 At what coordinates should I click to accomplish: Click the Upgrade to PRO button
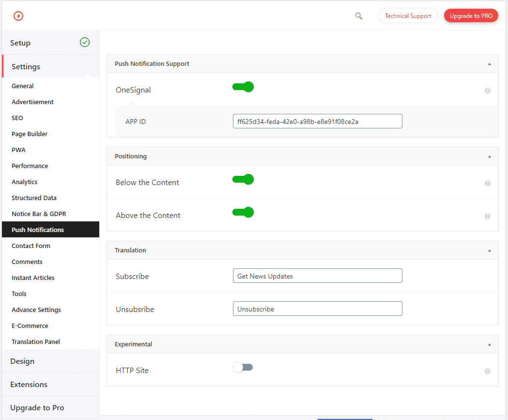click(471, 16)
